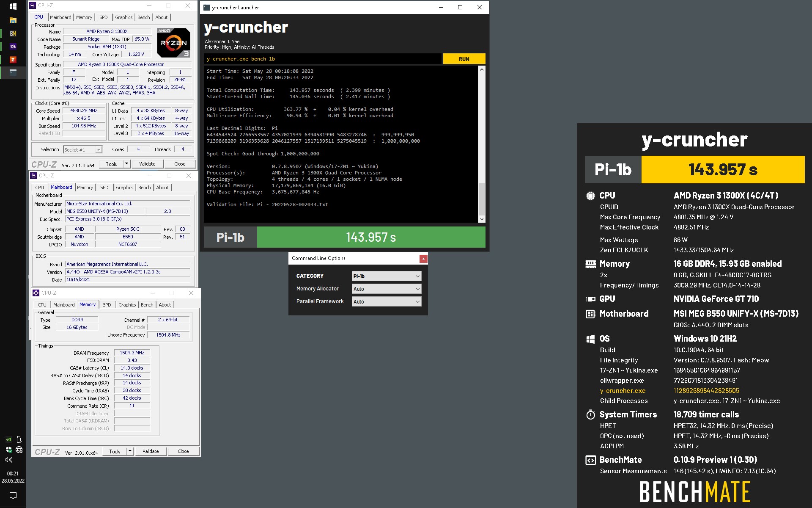Click the Ryzen 3 logo in CPU-Z

173,43
